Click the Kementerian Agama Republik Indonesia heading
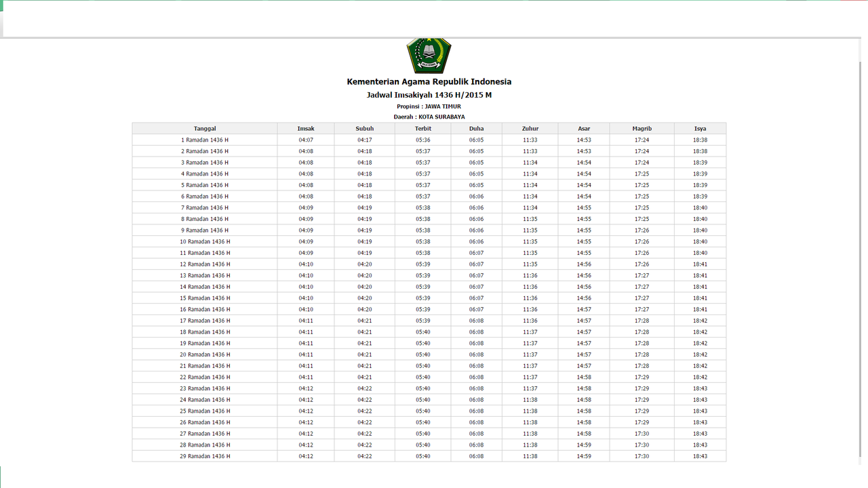The image size is (868, 488). point(429,82)
